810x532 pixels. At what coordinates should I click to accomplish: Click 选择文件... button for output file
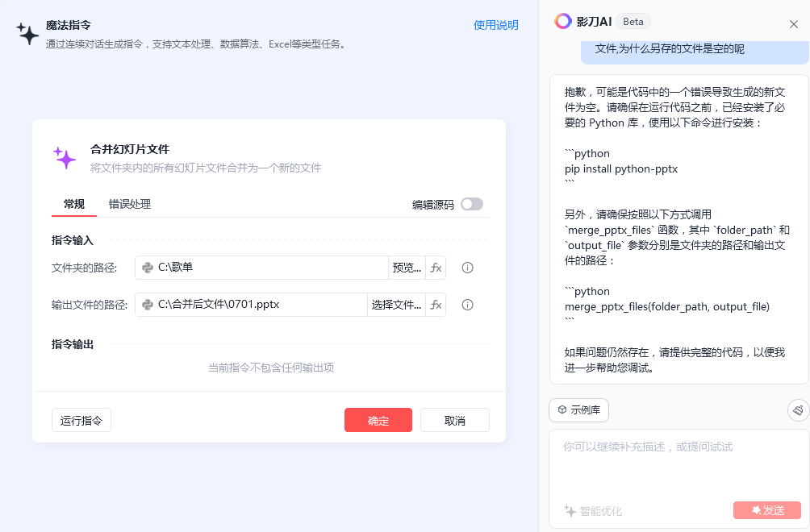[396, 305]
